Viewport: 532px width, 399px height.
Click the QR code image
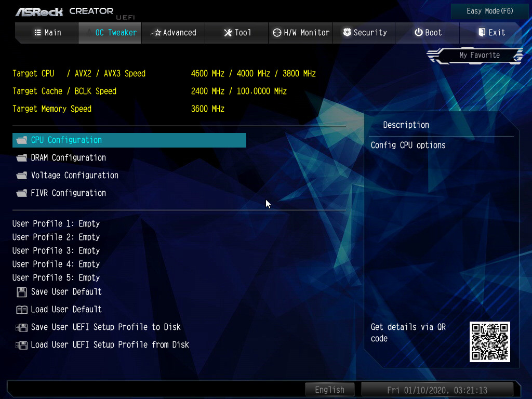[x=490, y=341]
